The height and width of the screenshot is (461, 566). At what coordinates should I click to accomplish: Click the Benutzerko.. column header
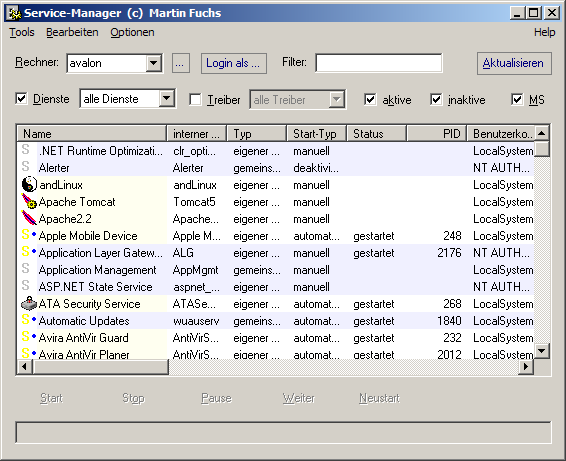click(x=501, y=134)
